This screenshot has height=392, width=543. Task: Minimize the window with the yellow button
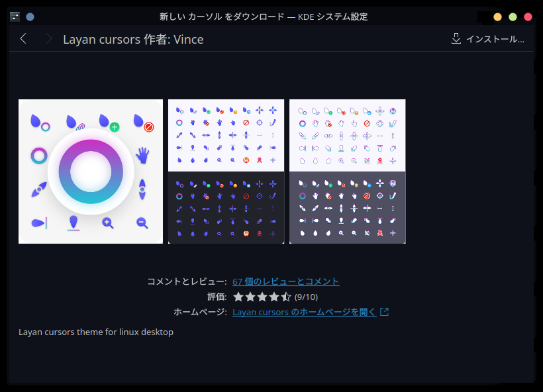pos(497,17)
